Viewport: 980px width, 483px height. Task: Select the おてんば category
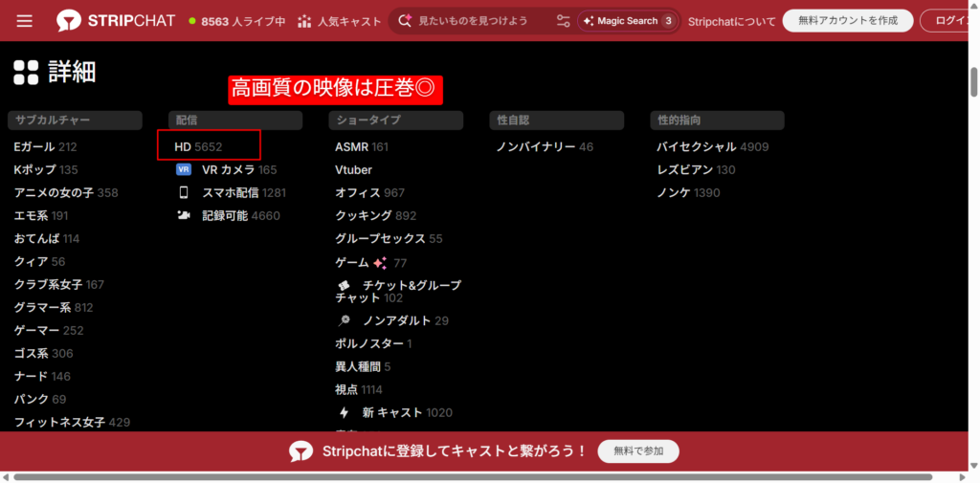tap(47, 239)
